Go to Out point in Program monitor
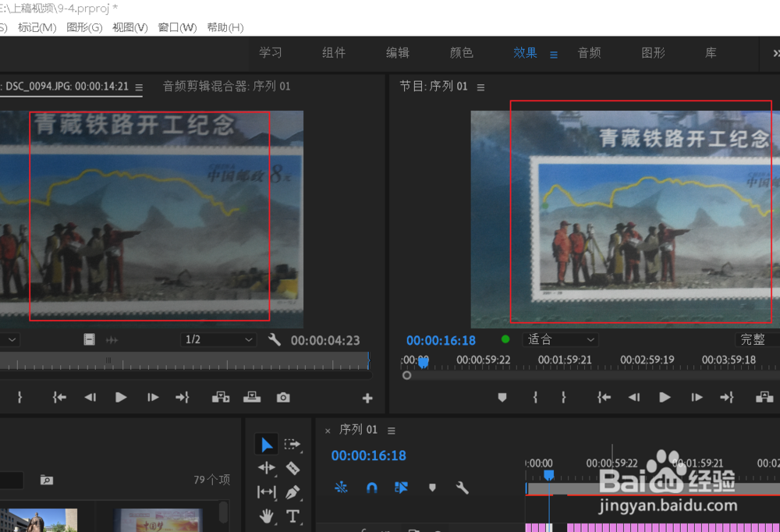780x532 pixels. click(726, 397)
